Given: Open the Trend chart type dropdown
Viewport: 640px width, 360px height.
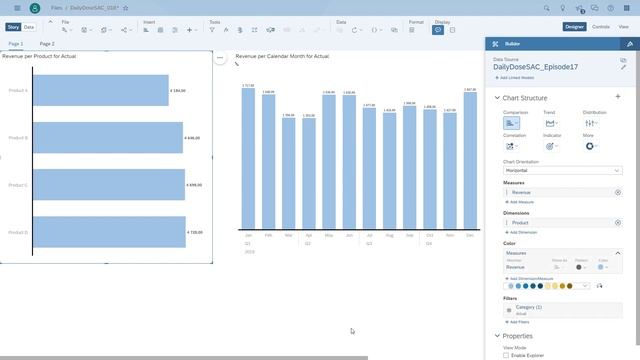Looking at the screenshot, I should click(x=551, y=123).
